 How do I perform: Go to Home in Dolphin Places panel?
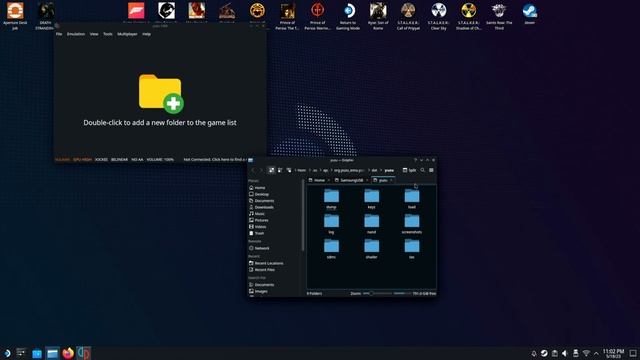[257, 188]
